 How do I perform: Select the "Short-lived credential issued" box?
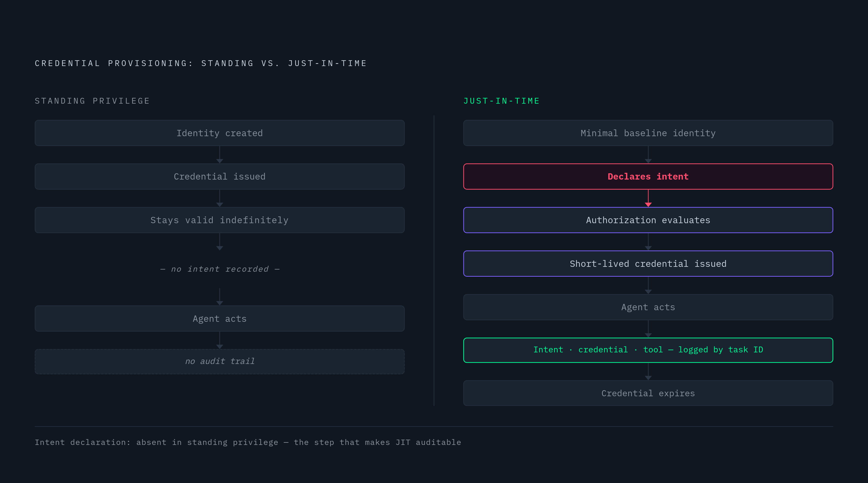click(648, 264)
